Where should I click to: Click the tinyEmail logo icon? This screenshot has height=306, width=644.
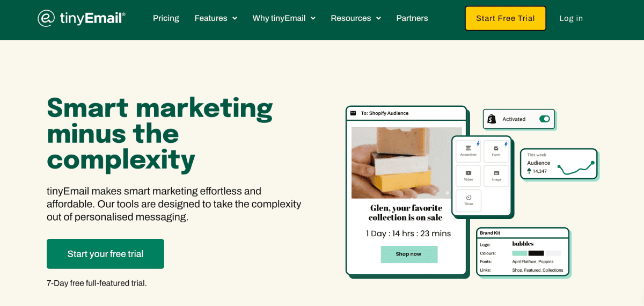tap(46, 18)
